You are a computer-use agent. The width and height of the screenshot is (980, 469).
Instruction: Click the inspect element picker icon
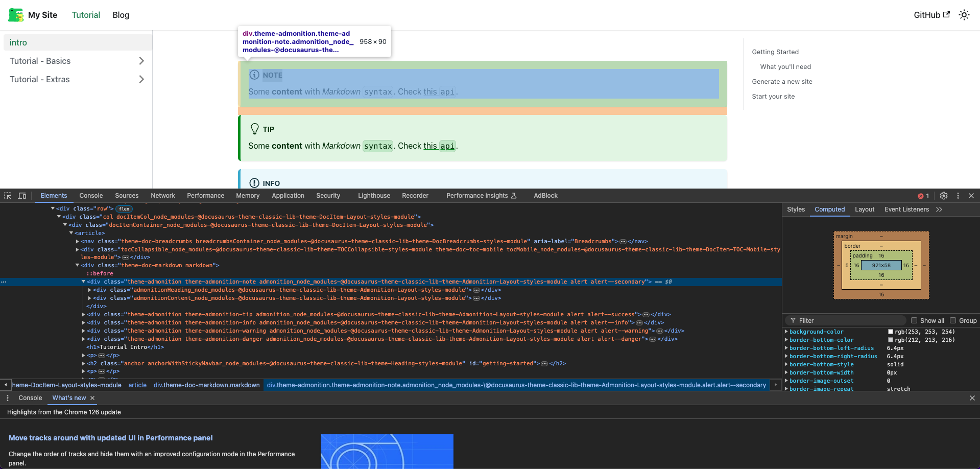8,196
